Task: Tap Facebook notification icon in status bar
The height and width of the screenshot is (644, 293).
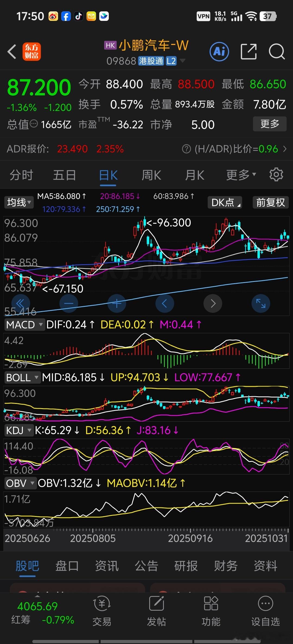Action: tap(66, 17)
